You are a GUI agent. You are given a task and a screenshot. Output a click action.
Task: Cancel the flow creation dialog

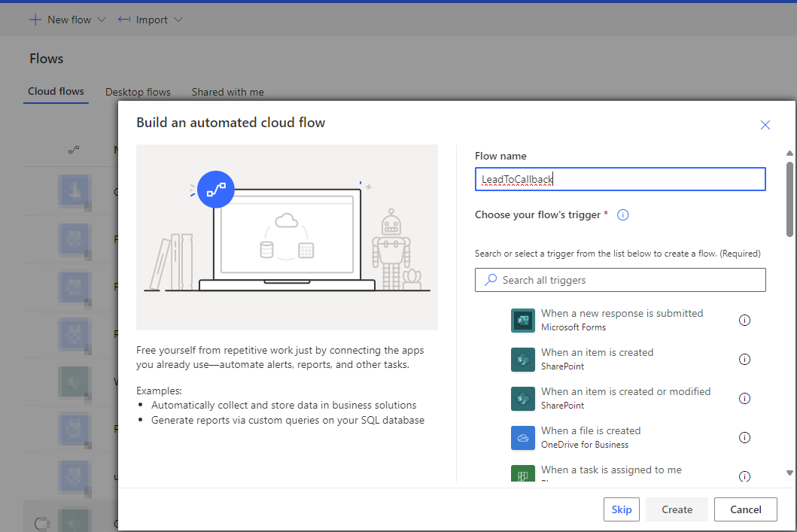[745, 509]
